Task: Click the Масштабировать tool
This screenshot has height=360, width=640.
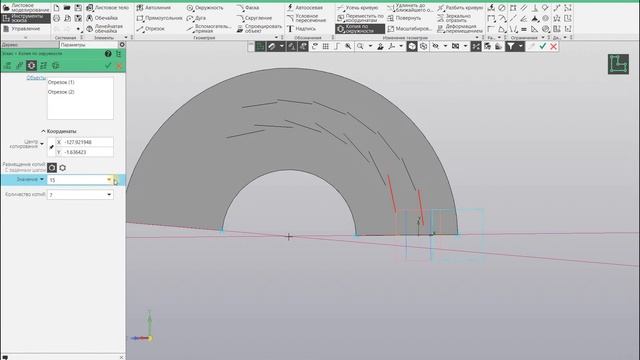Action: tap(409, 29)
